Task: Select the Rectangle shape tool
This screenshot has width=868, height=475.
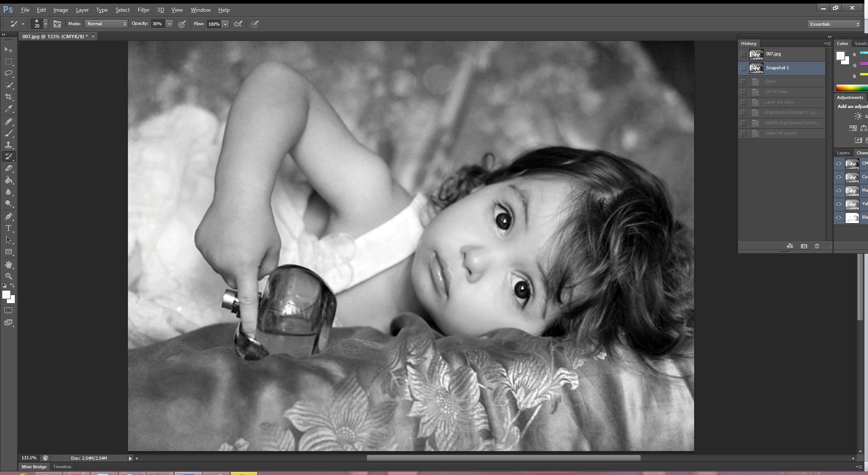Action: click(9, 252)
